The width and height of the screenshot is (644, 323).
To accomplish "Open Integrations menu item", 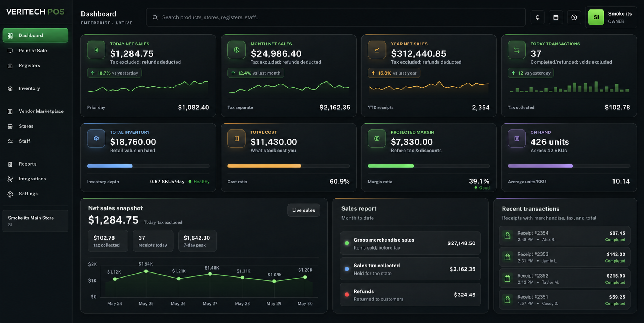I will [x=35, y=179].
